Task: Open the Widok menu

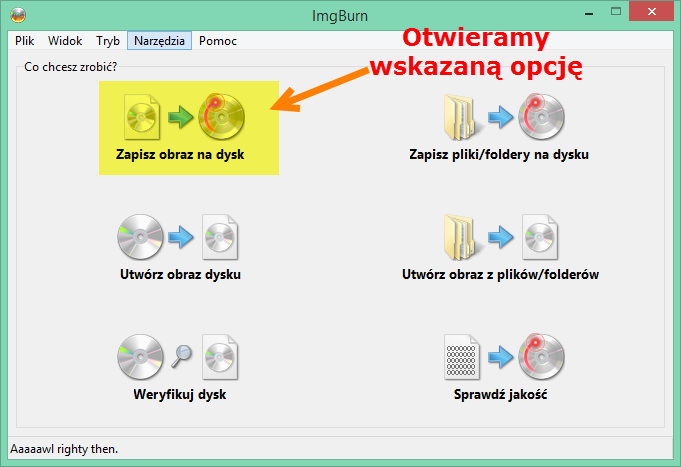Action: (x=65, y=41)
